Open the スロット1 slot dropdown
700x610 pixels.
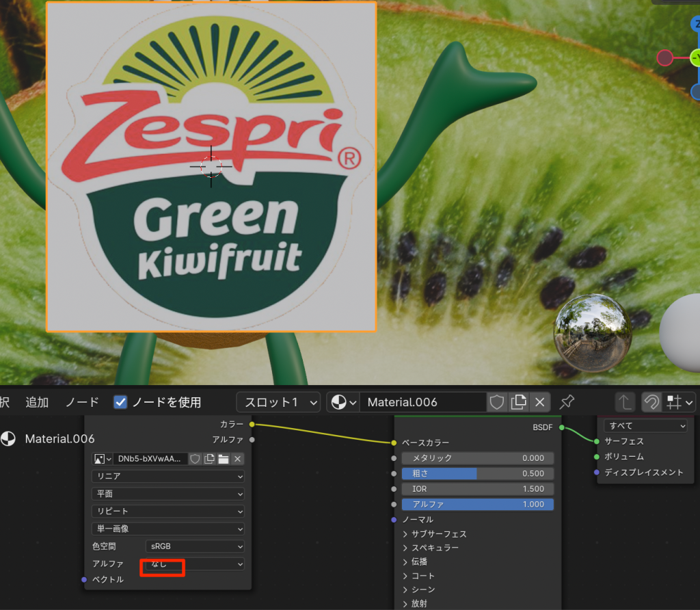[x=278, y=402]
